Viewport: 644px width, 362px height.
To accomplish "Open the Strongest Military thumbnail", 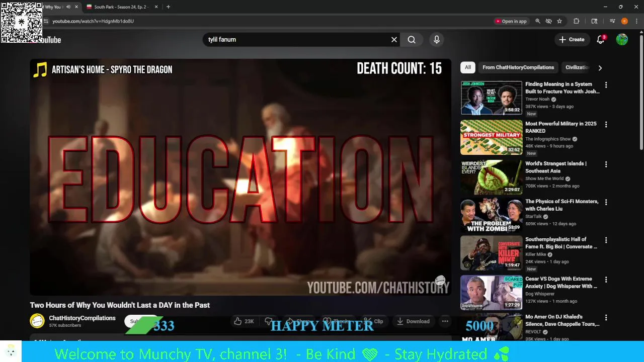I will click(x=492, y=137).
